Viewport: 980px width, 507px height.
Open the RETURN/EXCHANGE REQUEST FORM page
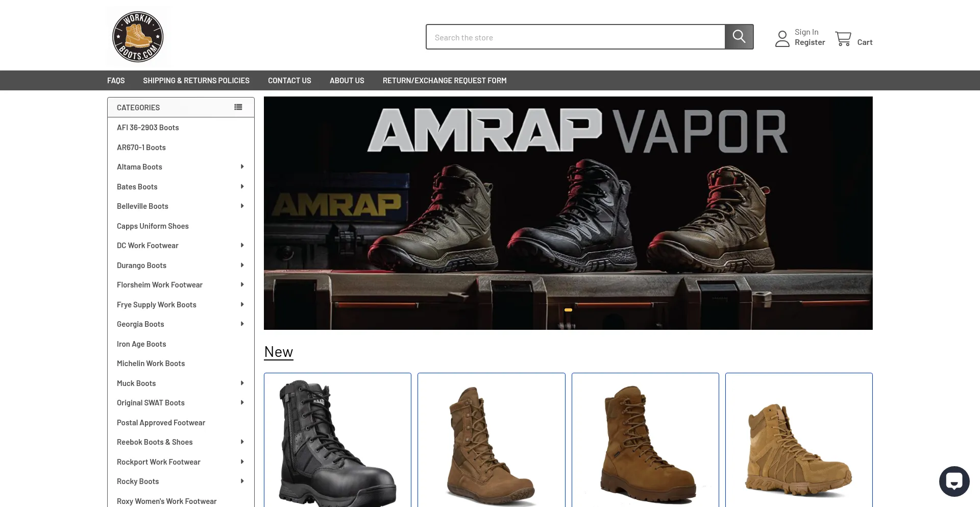click(445, 80)
